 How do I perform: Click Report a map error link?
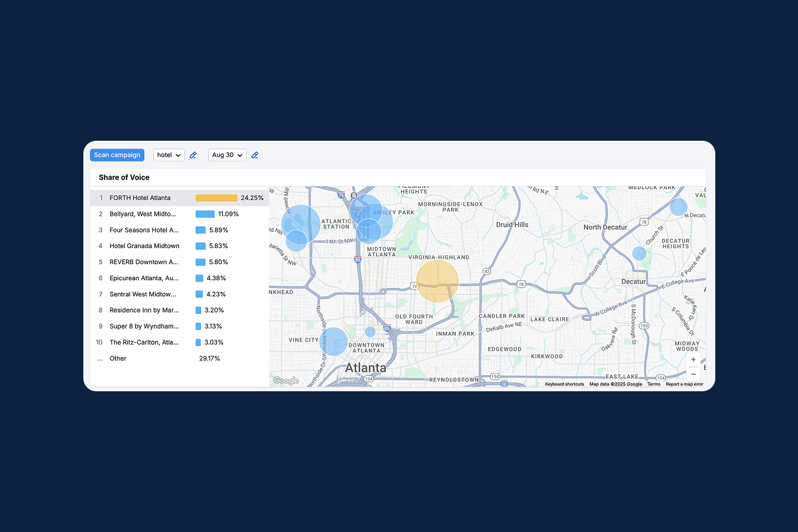(x=684, y=384)
